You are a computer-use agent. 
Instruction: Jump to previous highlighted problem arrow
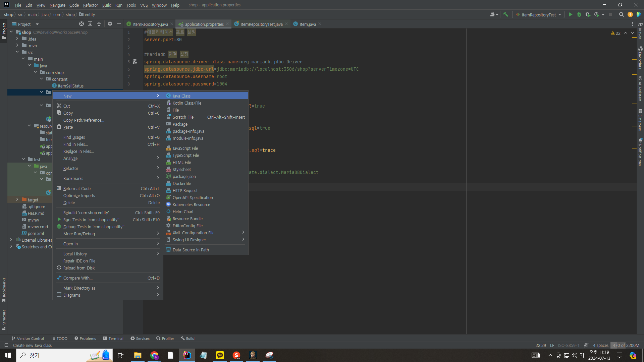click(x=626, y=33)
